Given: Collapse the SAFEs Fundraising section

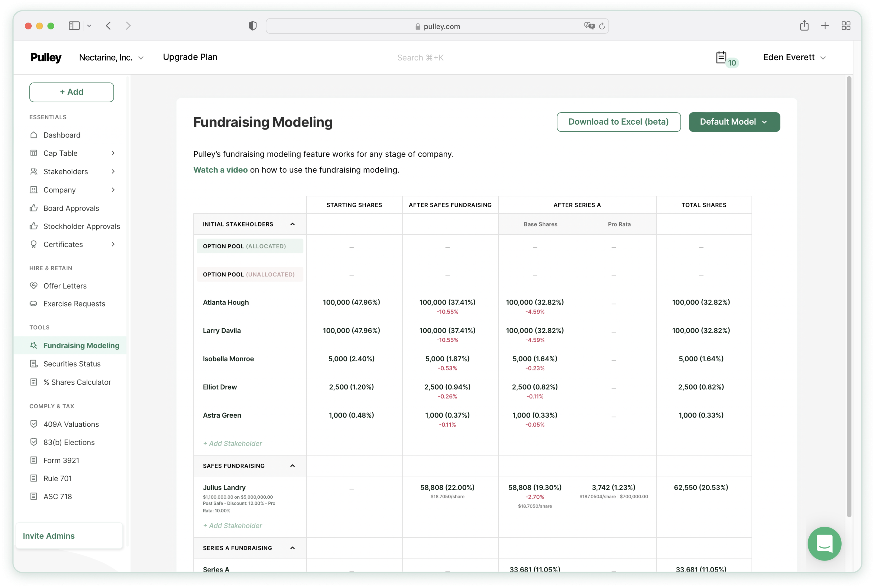Looking at the screenshot, I should point(292,466).
